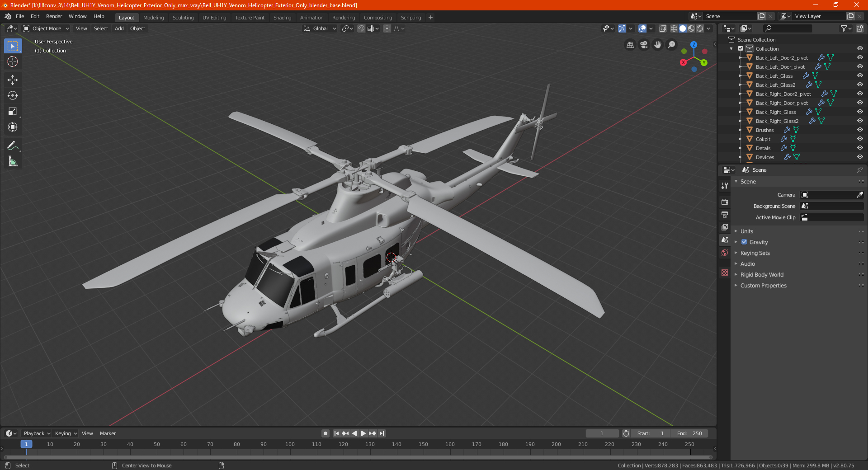
Task: Expand Back_Right_Glass tree item
Action: point(741,112)
